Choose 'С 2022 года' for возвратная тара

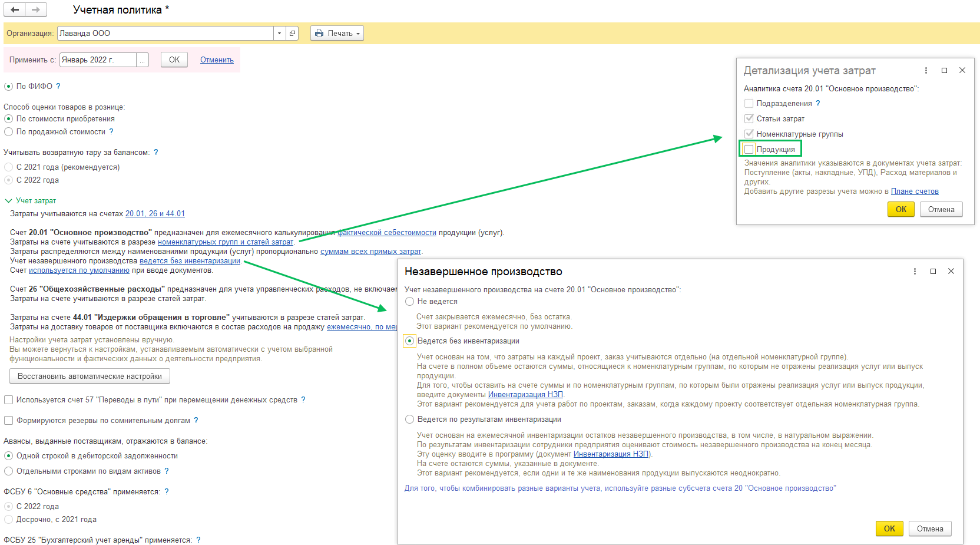[x=9, y=180]
